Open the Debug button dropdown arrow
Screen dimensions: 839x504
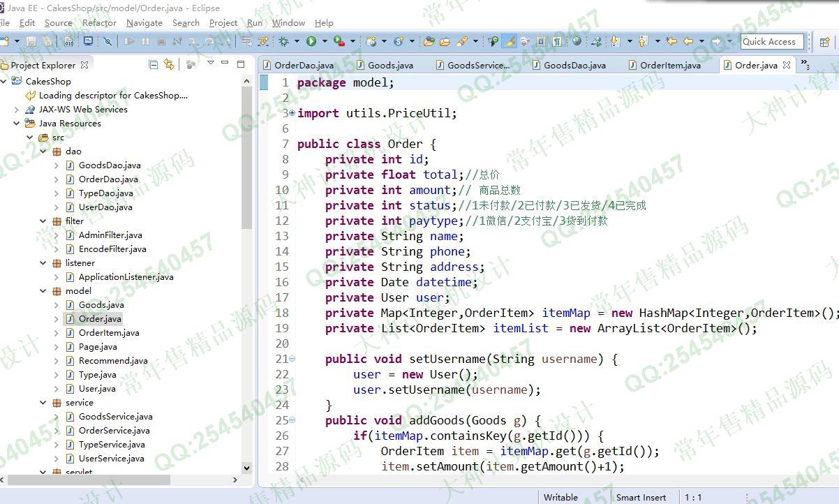pyautogui.click(x=297, y=42)
